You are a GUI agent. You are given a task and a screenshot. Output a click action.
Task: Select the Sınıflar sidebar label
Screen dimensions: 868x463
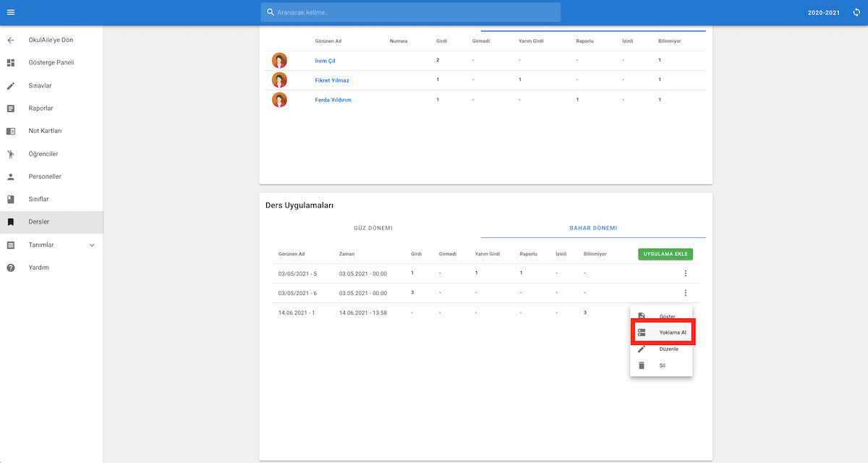tap(39, 199)
